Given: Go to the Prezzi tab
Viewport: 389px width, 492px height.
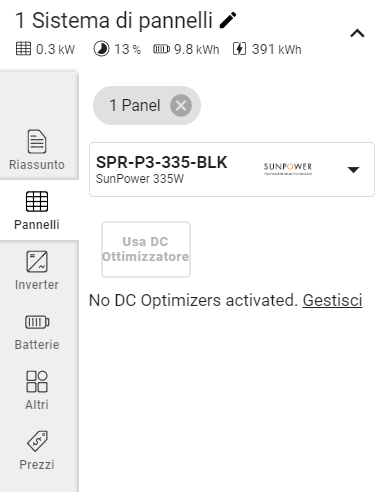Looking at the screenshot, I should 37,450.
